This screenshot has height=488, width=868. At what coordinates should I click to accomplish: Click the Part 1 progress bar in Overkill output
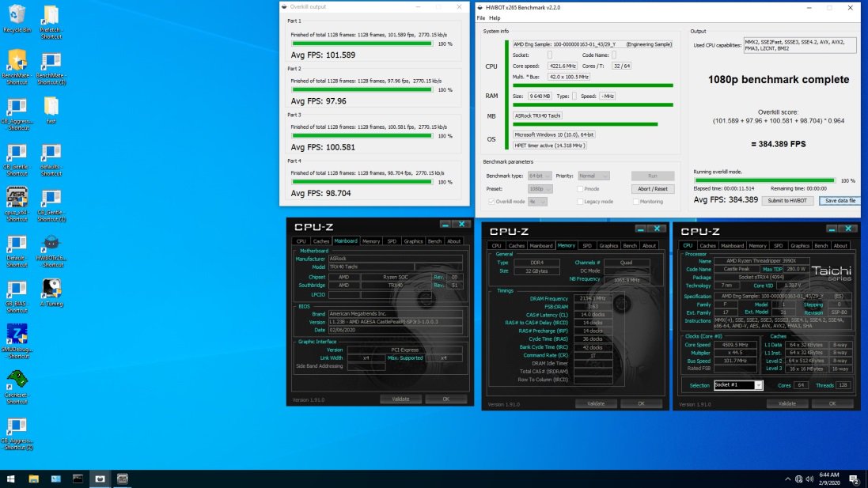(361, 44)
